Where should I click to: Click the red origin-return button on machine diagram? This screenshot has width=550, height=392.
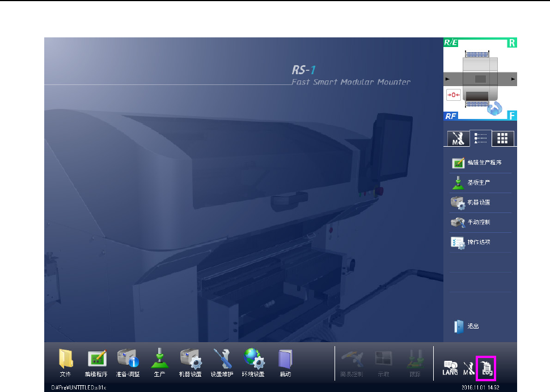[454, 95]
